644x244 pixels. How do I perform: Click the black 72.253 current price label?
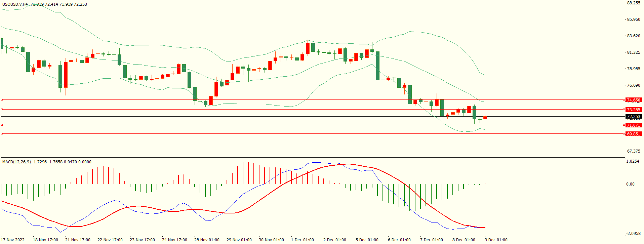(x=633, y=117)
